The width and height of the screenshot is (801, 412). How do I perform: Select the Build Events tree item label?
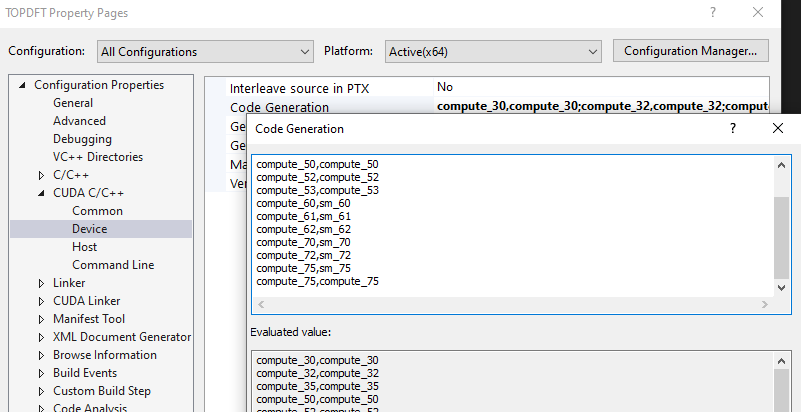(85, 373)
